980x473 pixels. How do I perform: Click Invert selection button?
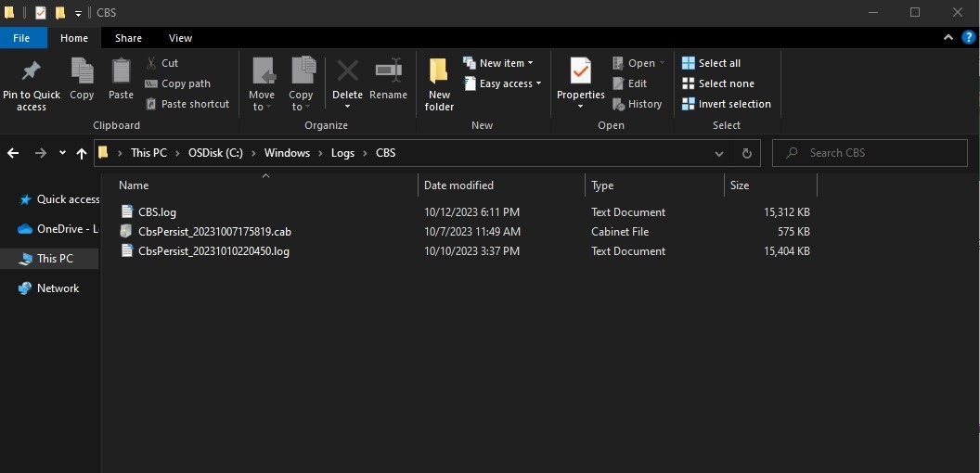tap(727, 104)
